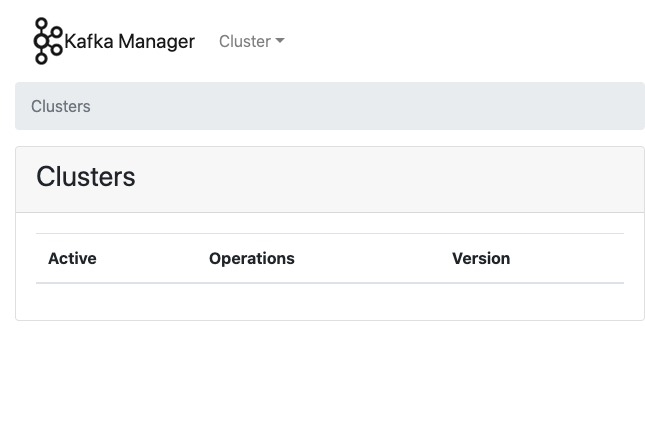Click the gray breadcrumb bar's empty area
This screenshot has width=645, height=434.
[x=380, y=106]
